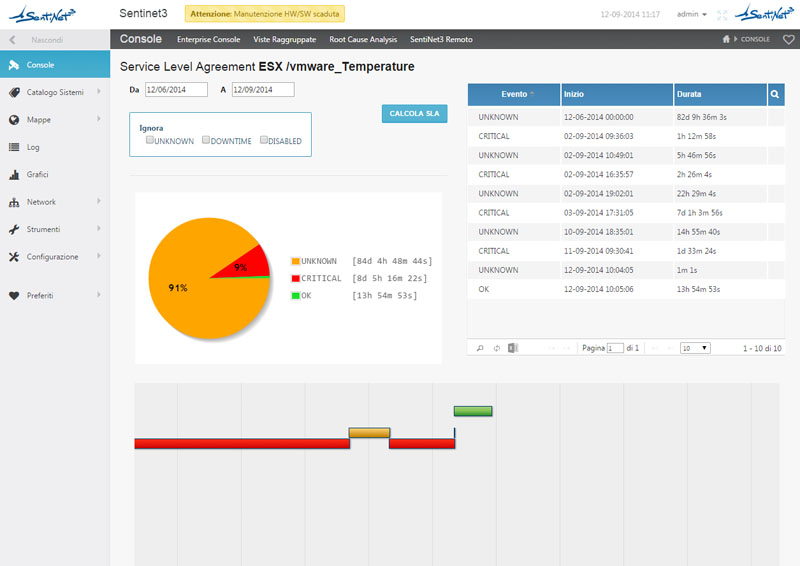Toggle the DOWNTIME ignore checkbox

click(206, 140)
